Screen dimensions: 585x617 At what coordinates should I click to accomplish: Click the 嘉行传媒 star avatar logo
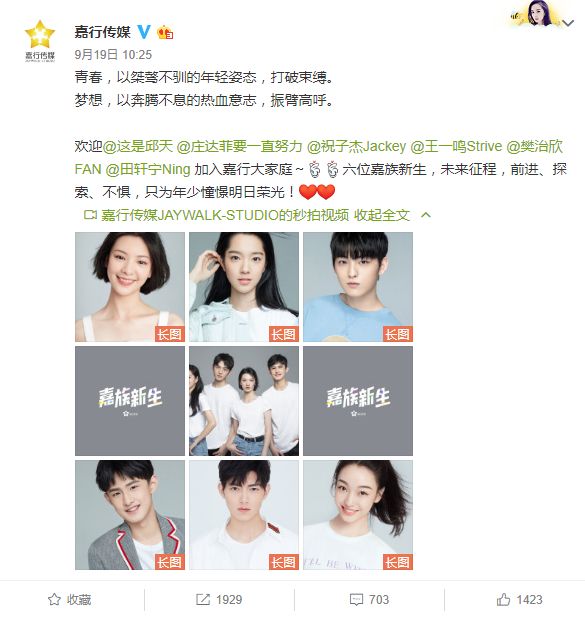coord(40,41)
